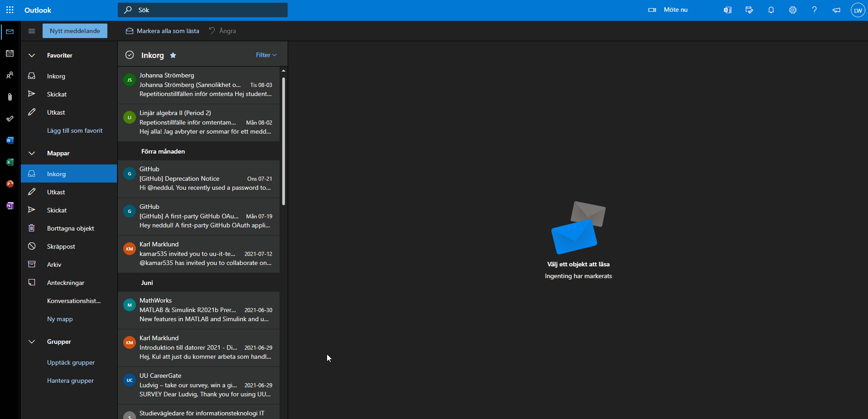Click Markera alla som lästa
The height and width of the screenshot is (419, 868).
click(x=162, y=31)
